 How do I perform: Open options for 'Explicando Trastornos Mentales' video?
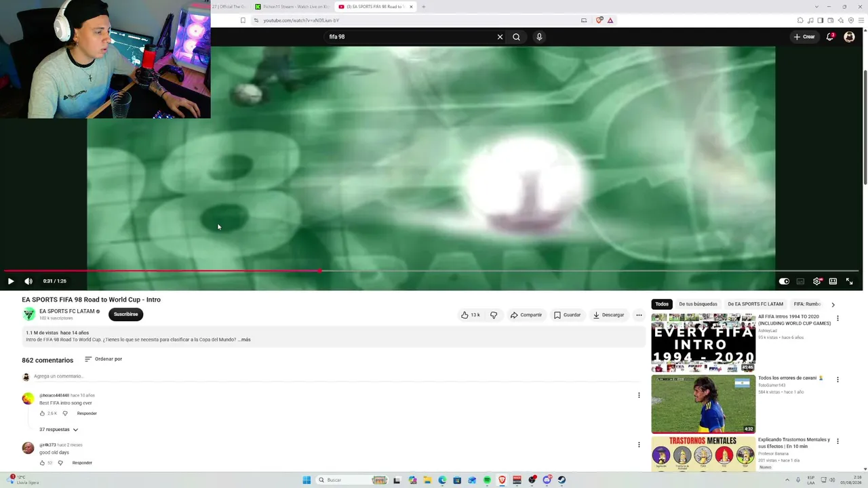point(837,441)
